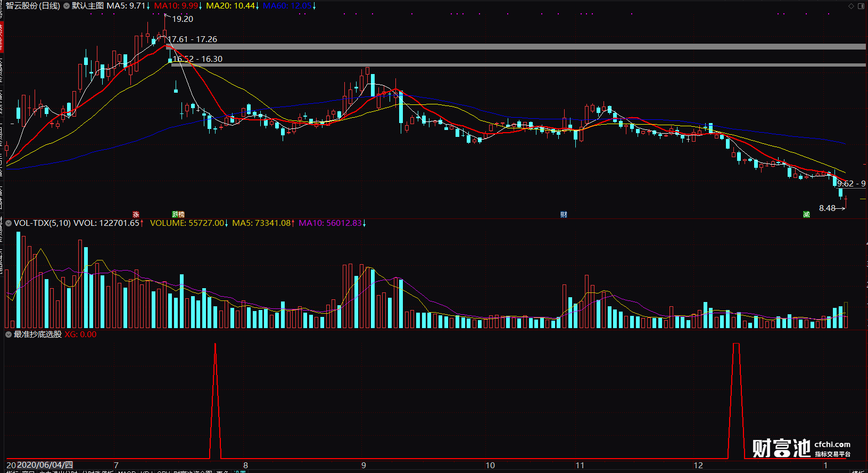Click the green 减 marker badge
The image size is (868, 473).
(806, 215)
